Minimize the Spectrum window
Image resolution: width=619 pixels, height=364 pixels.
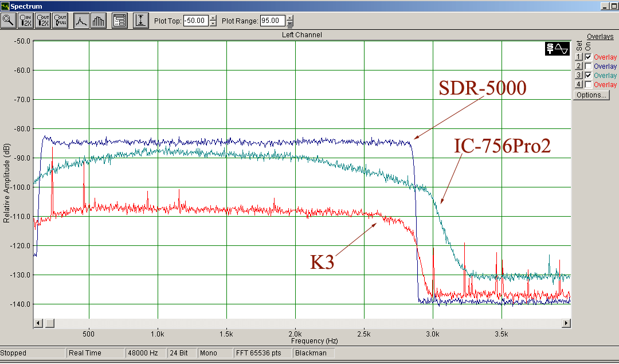coord(605,6)
